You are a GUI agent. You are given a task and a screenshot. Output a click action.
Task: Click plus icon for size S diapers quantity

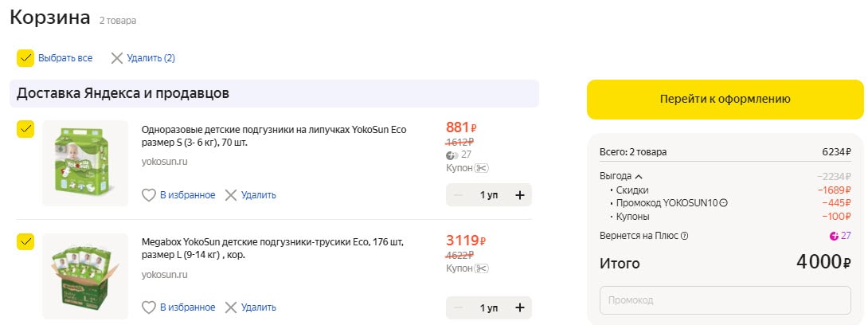point(520,195)
